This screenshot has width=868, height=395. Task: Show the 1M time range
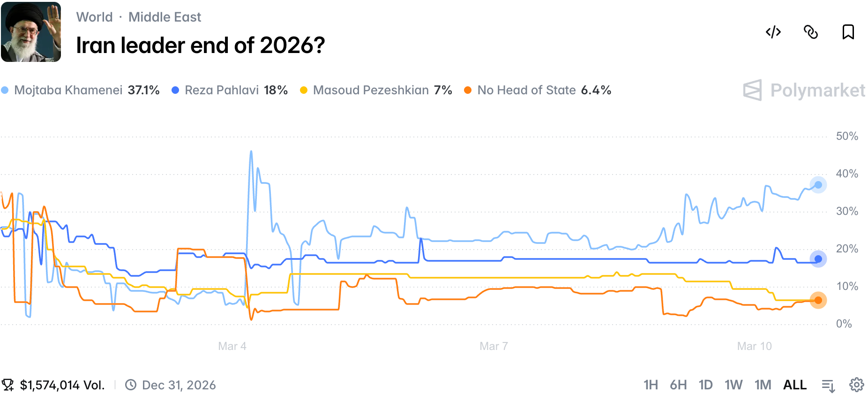(763, 385)
